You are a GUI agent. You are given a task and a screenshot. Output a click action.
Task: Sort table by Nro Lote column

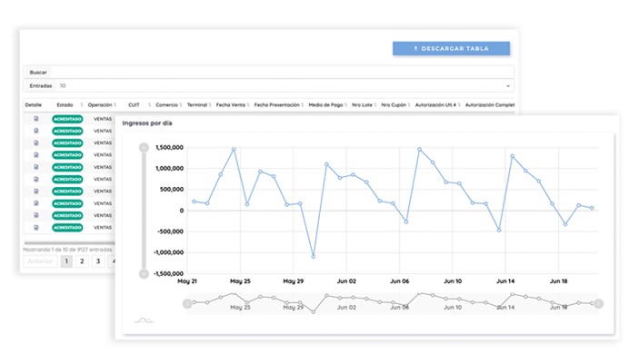[364, 105]
